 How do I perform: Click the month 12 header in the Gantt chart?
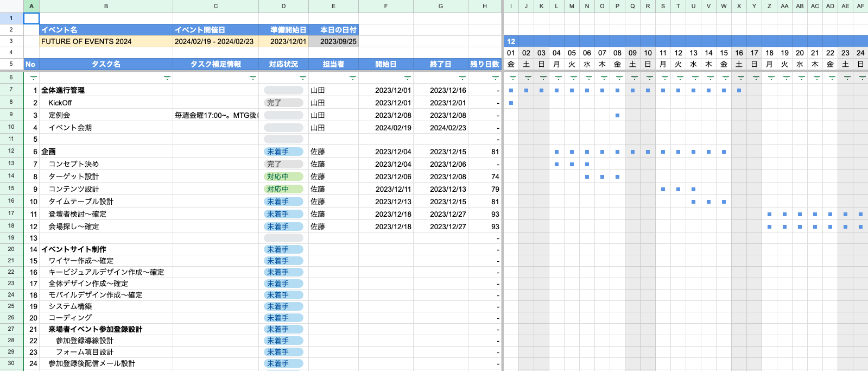click(511, 41)
